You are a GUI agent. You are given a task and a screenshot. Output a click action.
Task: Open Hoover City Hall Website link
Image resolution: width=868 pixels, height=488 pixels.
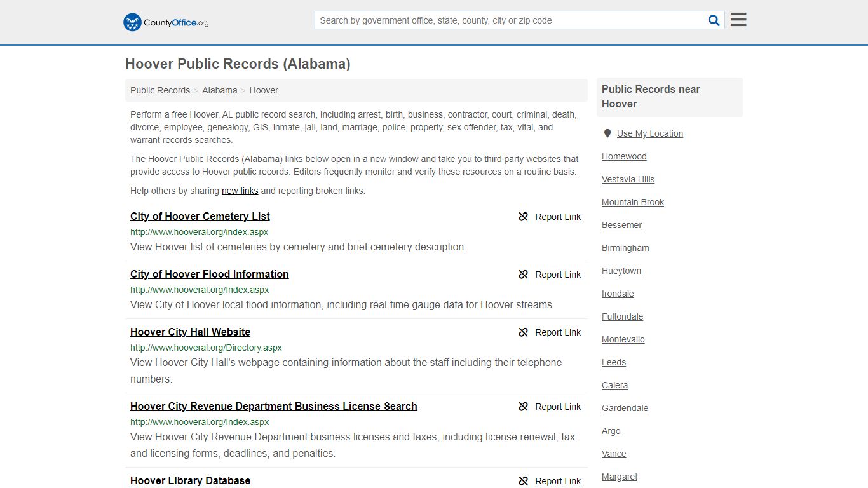pos(190,332)
